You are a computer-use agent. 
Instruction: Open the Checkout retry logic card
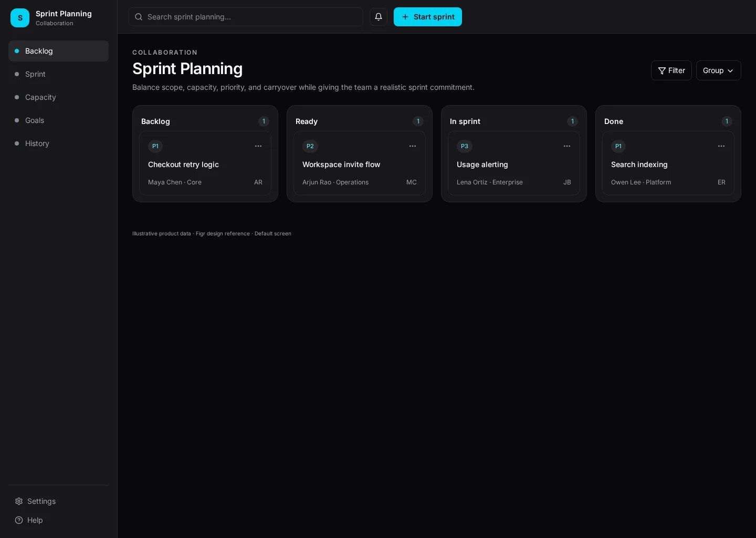pyautogui.click(x=205, y=163)
